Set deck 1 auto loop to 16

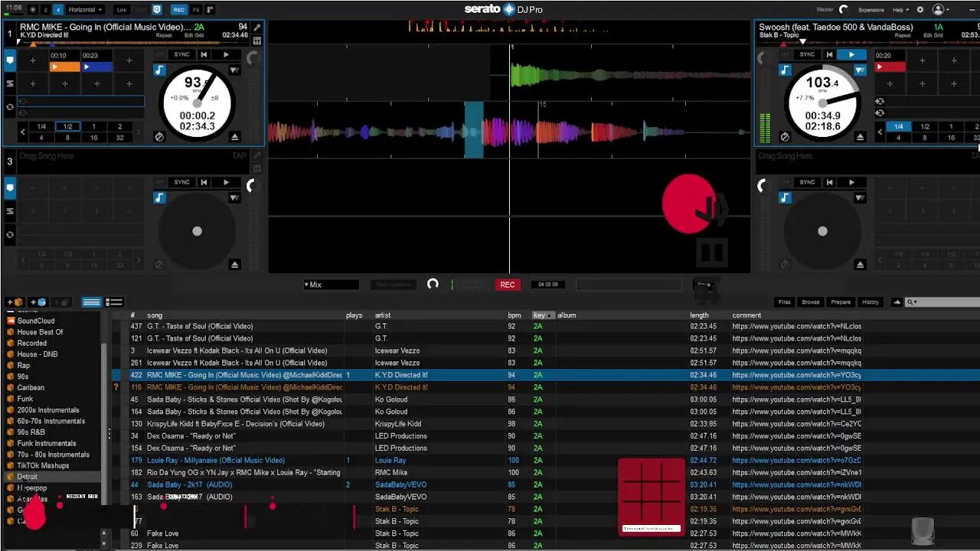pyautogui.click(x=93, y=138)
